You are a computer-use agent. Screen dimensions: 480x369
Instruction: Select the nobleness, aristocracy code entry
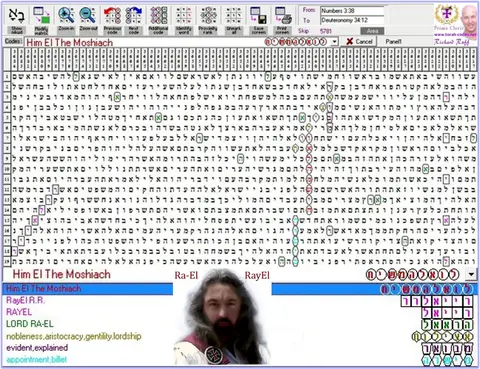click(x=74, y=336)
